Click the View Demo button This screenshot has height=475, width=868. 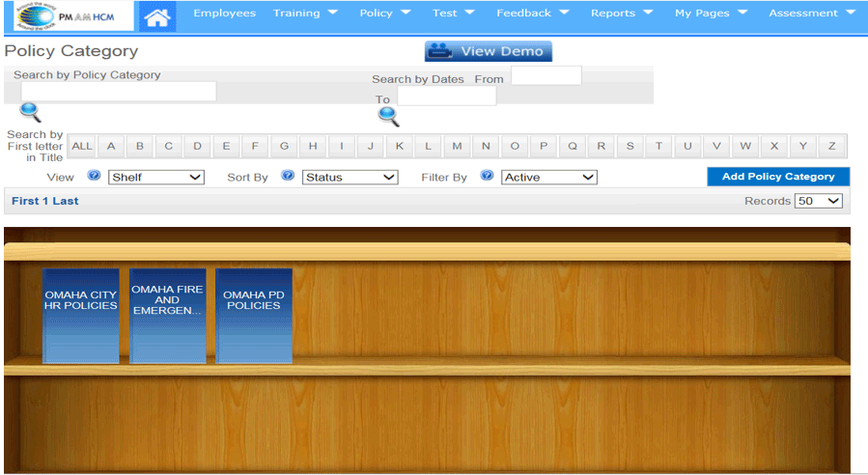point(489,51)
